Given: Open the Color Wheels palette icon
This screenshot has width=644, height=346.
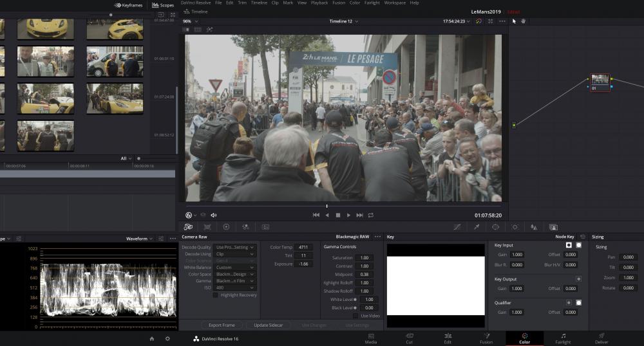Looking at the screenshot, I should (x=226, y=227).
